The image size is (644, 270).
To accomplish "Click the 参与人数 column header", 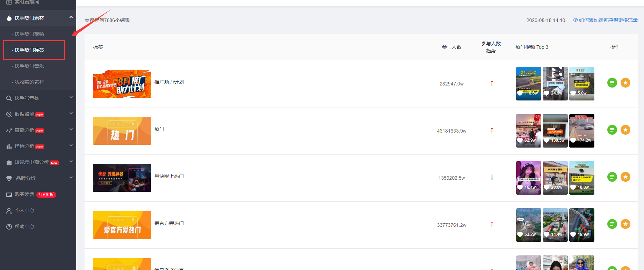I will tap(451, 47).
